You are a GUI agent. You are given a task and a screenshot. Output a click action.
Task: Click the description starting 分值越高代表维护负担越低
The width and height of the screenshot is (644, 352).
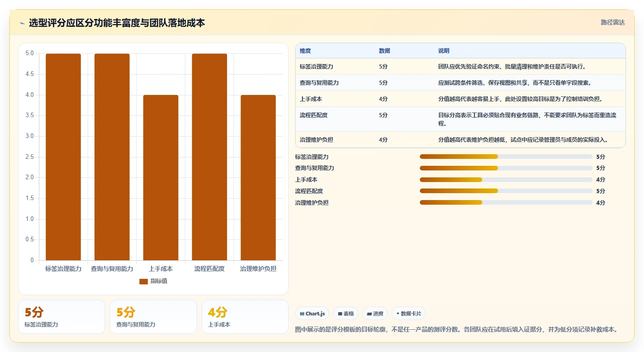(523, 139)
